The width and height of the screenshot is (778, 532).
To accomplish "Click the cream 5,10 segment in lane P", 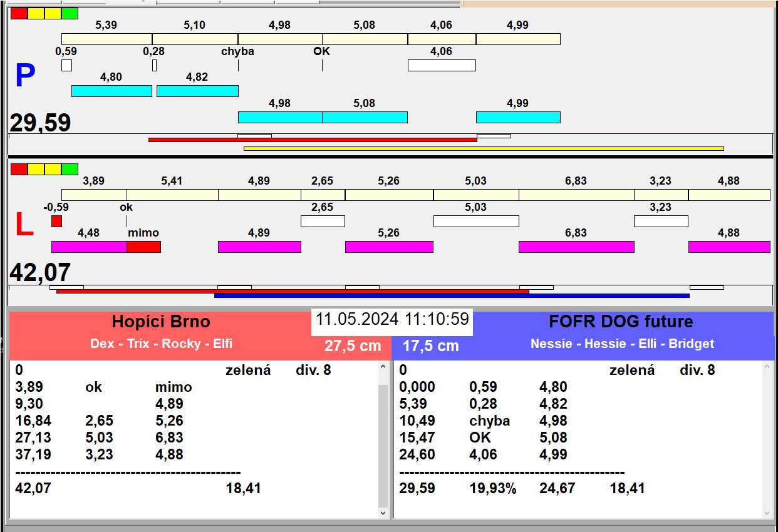I will click(x=195, y=39).
